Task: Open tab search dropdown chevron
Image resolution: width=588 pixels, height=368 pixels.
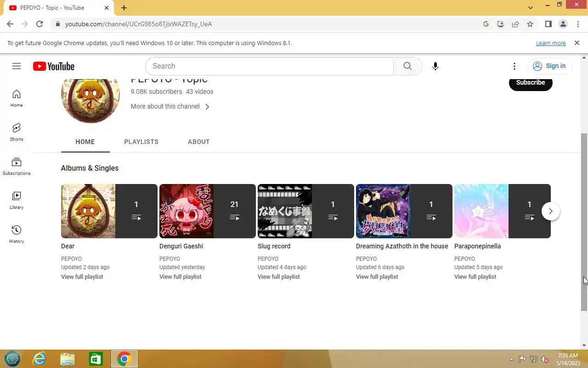Action: click(531, 8)
